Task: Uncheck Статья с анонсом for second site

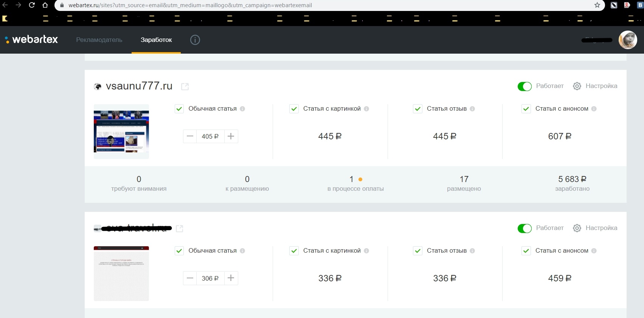Action: (x=526, y=251)
